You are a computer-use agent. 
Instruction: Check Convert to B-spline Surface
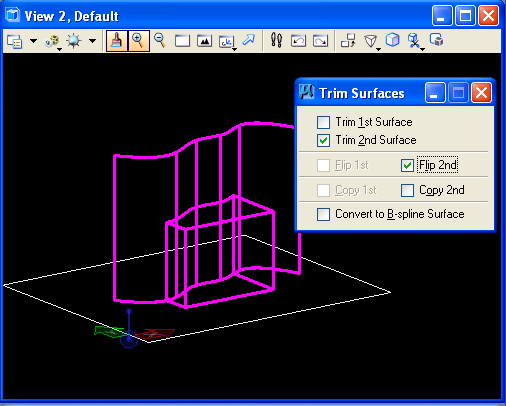coord(323,214)
